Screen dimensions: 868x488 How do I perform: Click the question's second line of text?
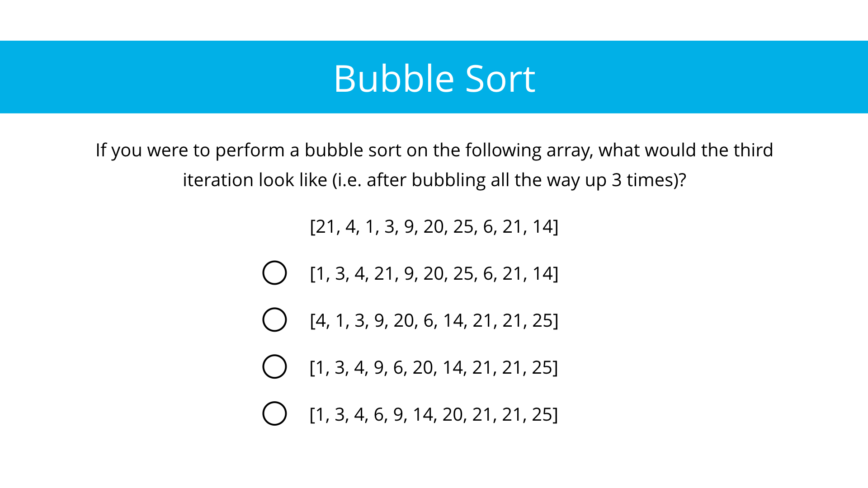pyautogui.click(x=434, y=180)
